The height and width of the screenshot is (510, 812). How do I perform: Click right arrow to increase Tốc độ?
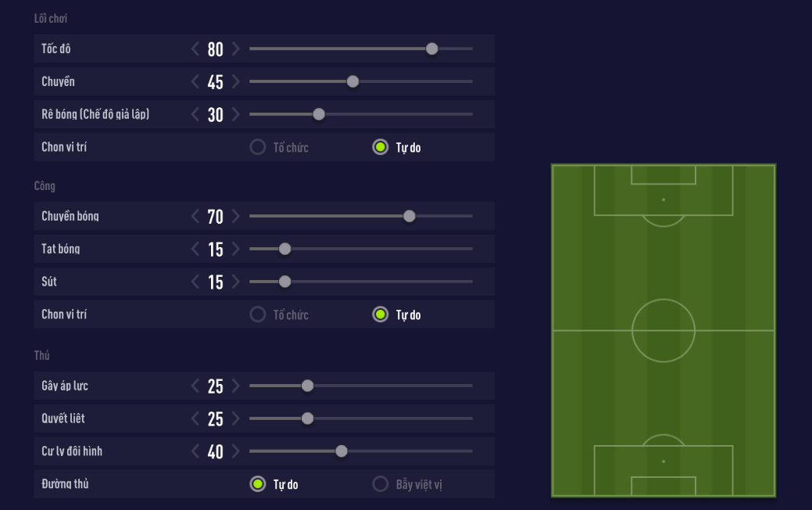[236, 48]
